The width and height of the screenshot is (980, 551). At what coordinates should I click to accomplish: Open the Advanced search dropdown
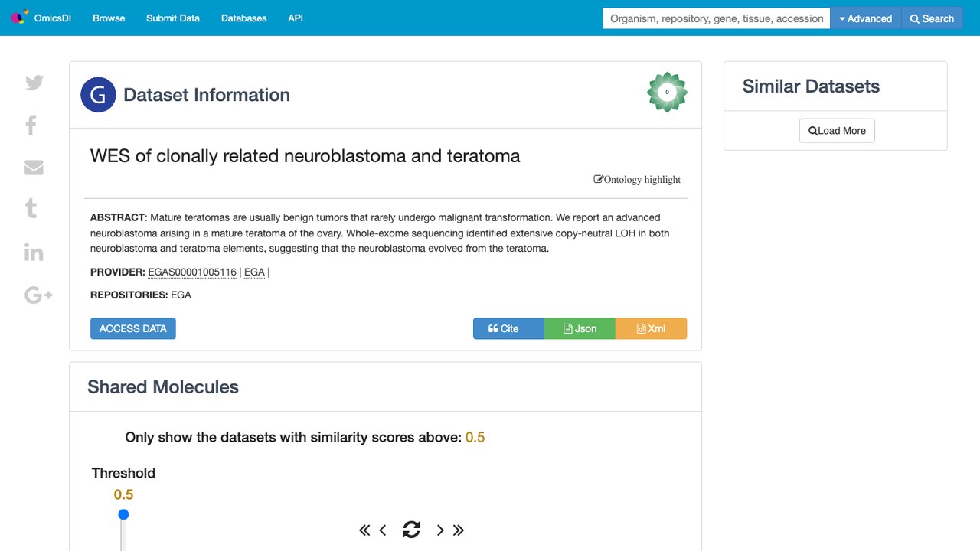click(866, 18)
